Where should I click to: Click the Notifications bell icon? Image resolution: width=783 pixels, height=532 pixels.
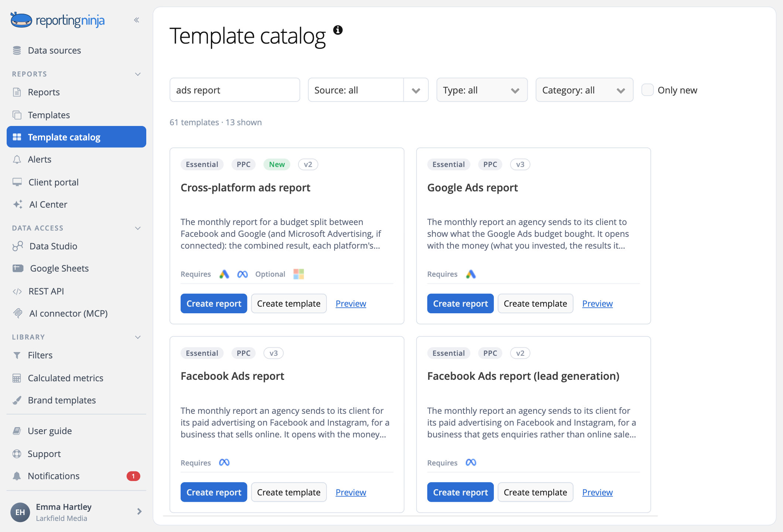click(x=17, y=476)
